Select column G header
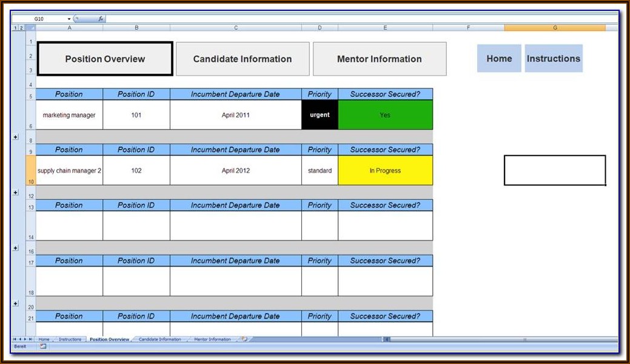The height and width of the screenshot is (364, 630). (x=554, y=28)
